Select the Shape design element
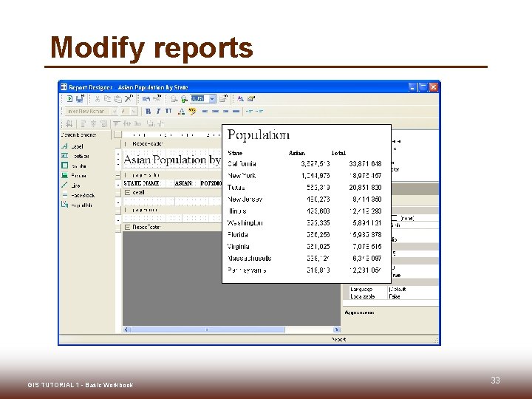 [74, 166]
